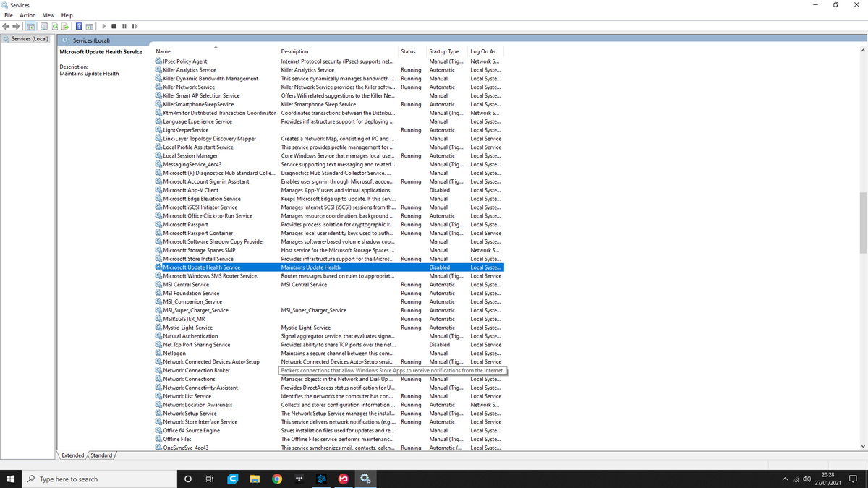Refresh the services list via toolbar icon
Image resolution: width=868 pixels, height=488 pixels.
point(54,27)
